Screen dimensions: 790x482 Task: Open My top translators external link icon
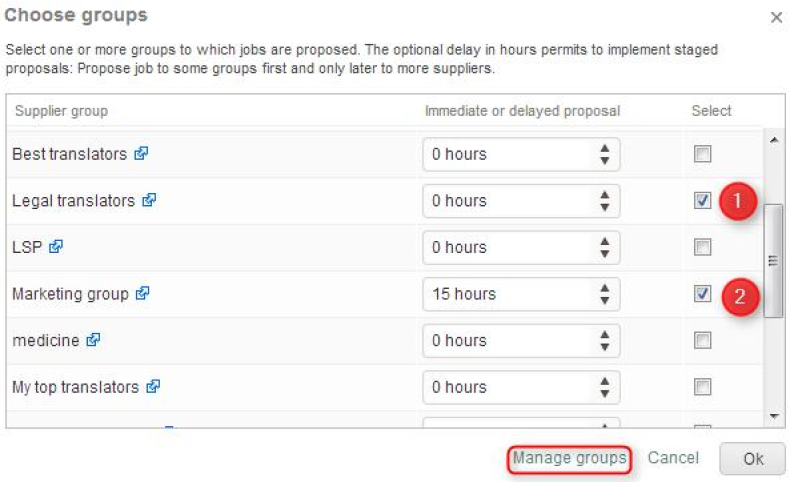(x=153, y=387)
